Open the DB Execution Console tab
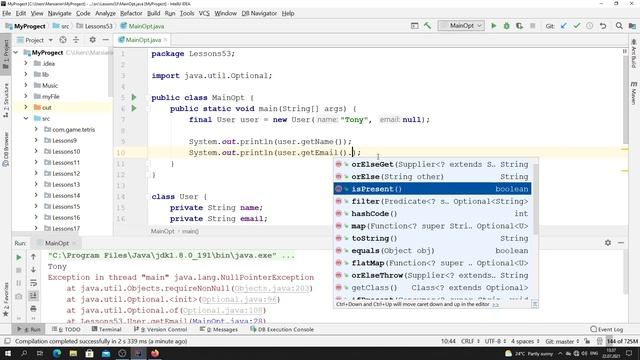Screen dimensions: 640x360 click(x=282, y=329)
